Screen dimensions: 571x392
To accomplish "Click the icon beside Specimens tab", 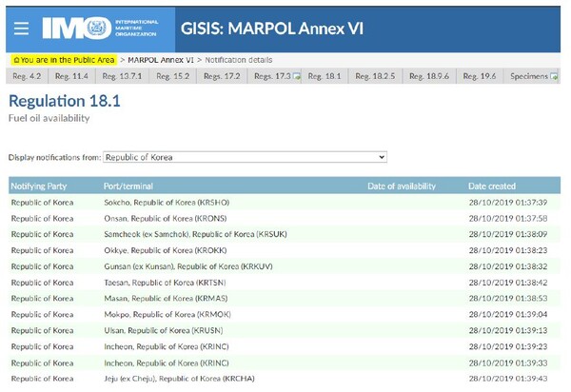I will tap(555, 76).
